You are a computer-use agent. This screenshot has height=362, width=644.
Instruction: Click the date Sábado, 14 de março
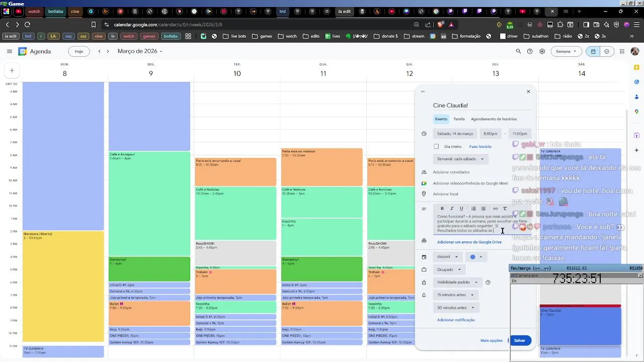(x=455, y=134)
